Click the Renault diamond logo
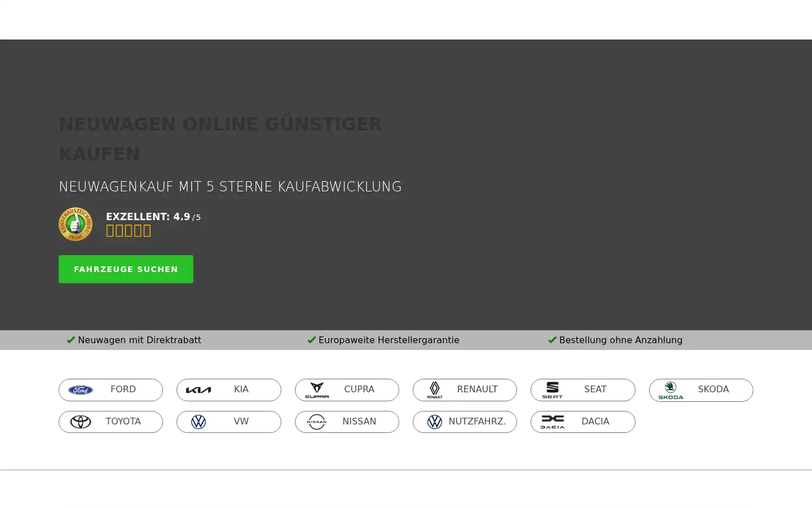This screenshot has height=508, width=812. click(435, 390)
